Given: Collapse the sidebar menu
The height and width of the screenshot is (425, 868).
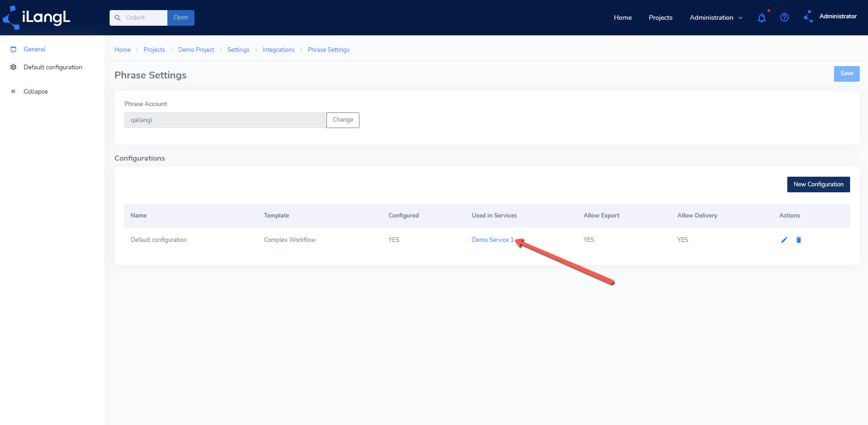Looking at the screenshot, I should [36, 91].
